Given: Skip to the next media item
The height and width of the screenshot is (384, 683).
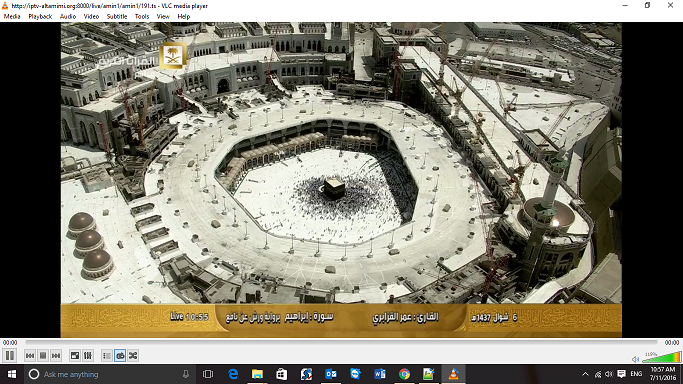Looking at the screenshot, I should click(x=56, y=356).
